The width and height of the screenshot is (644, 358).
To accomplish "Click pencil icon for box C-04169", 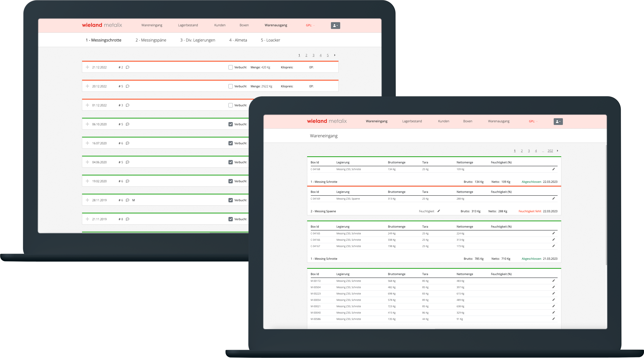I will tap(554, 199).
